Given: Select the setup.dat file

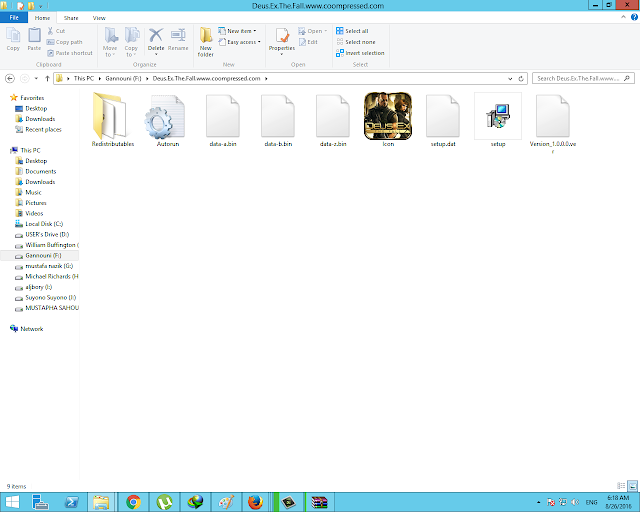Looking at the screenshot, I should (x=443, y=119).
